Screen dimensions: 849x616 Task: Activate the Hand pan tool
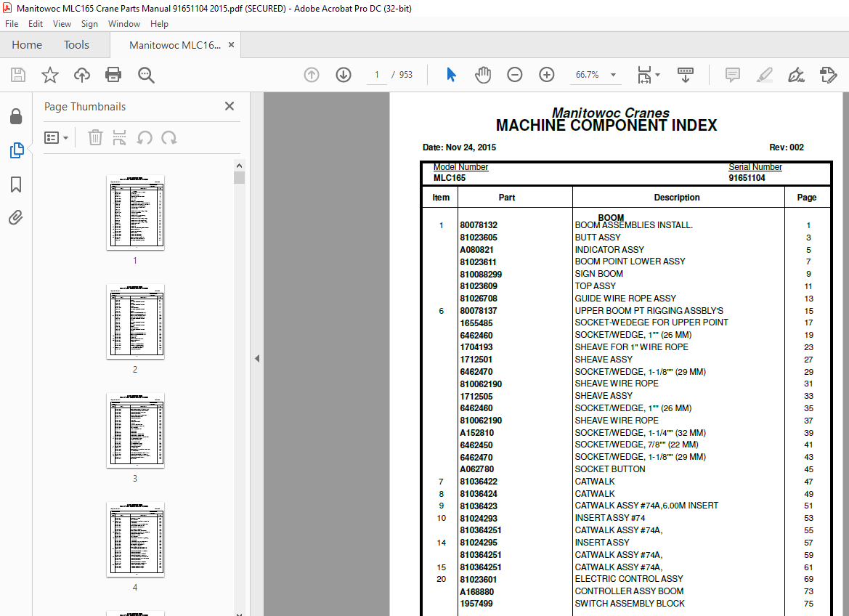coord(482,75)
